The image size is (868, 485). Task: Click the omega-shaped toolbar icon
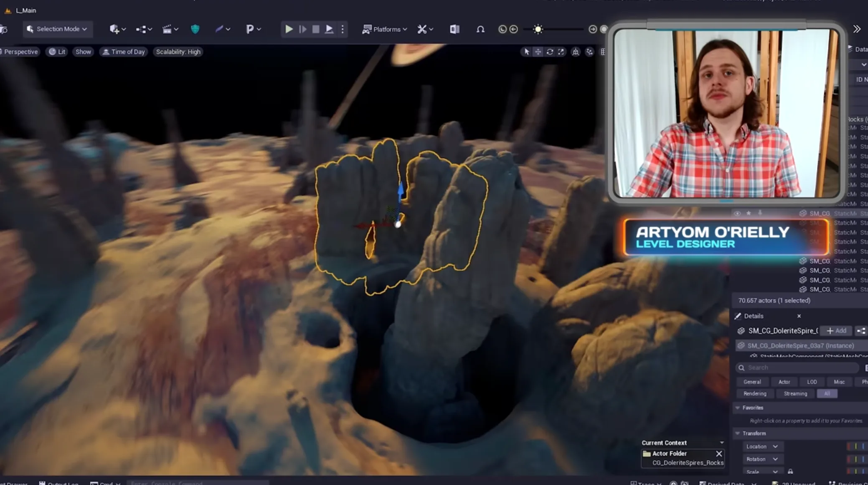point(480,29)
